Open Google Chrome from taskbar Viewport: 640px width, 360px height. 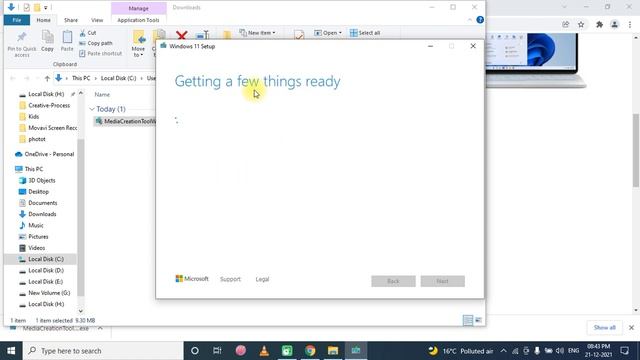click(x=310, y=351)
